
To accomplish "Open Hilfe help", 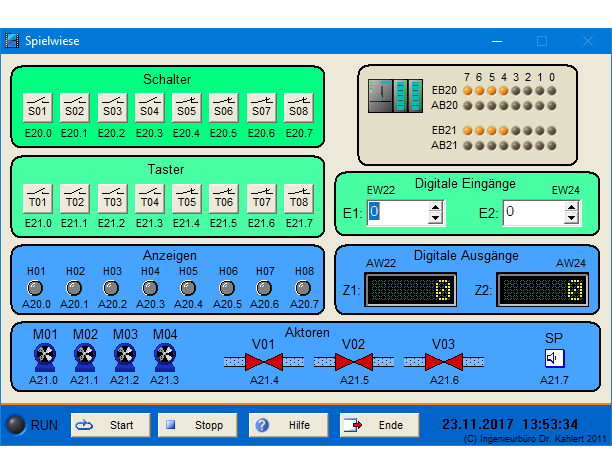I will point(288,425).
